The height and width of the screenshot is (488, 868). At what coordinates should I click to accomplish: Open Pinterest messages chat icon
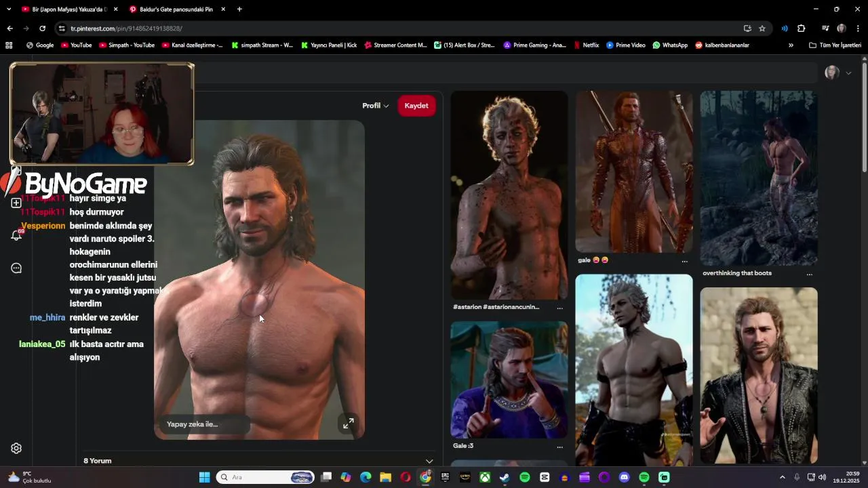coord(16,268)
